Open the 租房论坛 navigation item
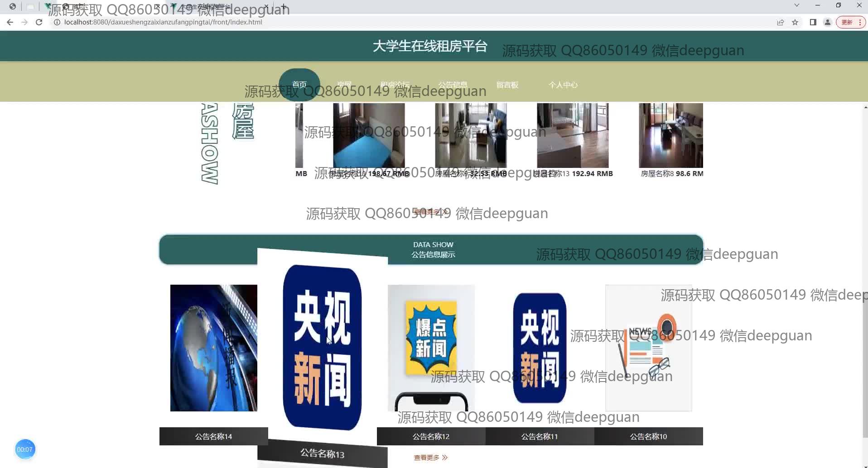 point(395,85)
